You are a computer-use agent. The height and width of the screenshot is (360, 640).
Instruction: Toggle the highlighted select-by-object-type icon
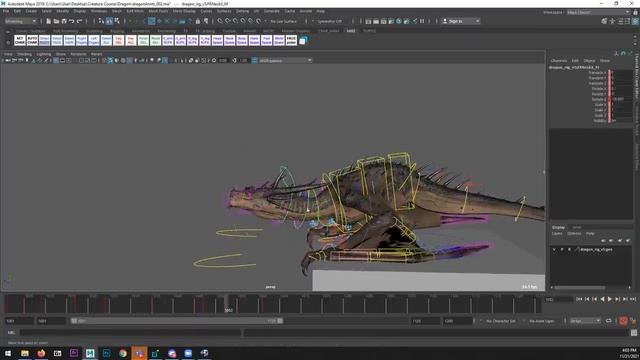click(x=109, y=21)
